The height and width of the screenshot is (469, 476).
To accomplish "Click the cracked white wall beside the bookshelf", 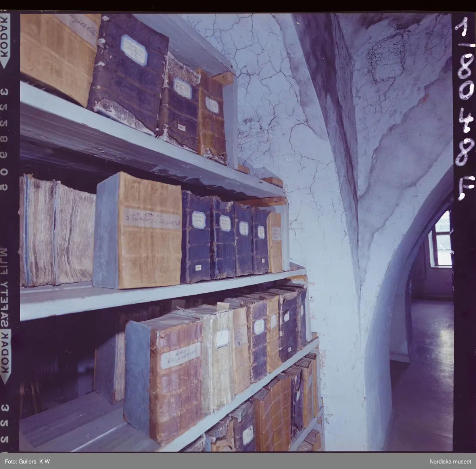I will coord(270,119).
